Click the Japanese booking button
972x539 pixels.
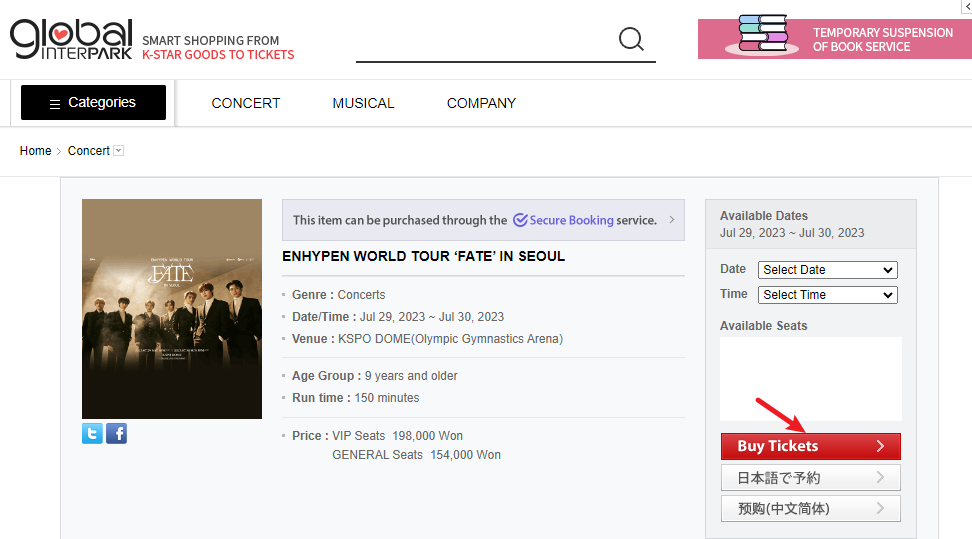810,478
